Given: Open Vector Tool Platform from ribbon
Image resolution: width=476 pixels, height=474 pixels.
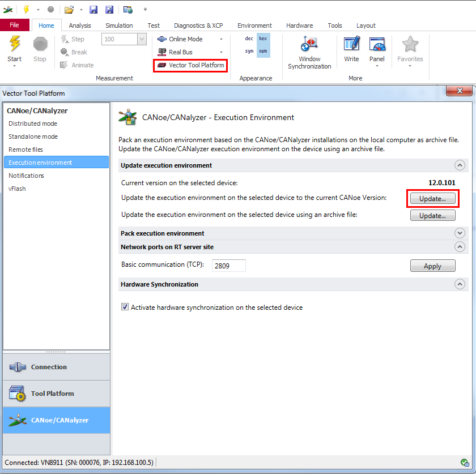Looking at the screenshot, I should pos(191,65).
